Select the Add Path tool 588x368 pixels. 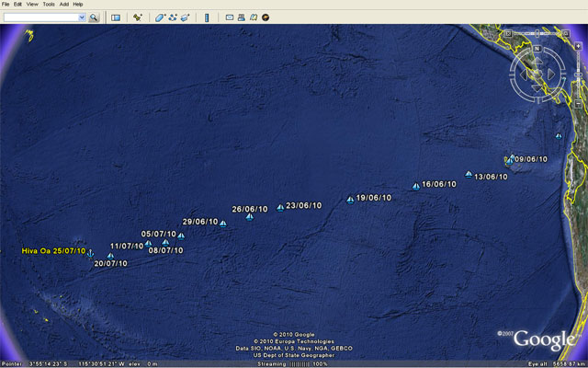click(x=173, y=17)
